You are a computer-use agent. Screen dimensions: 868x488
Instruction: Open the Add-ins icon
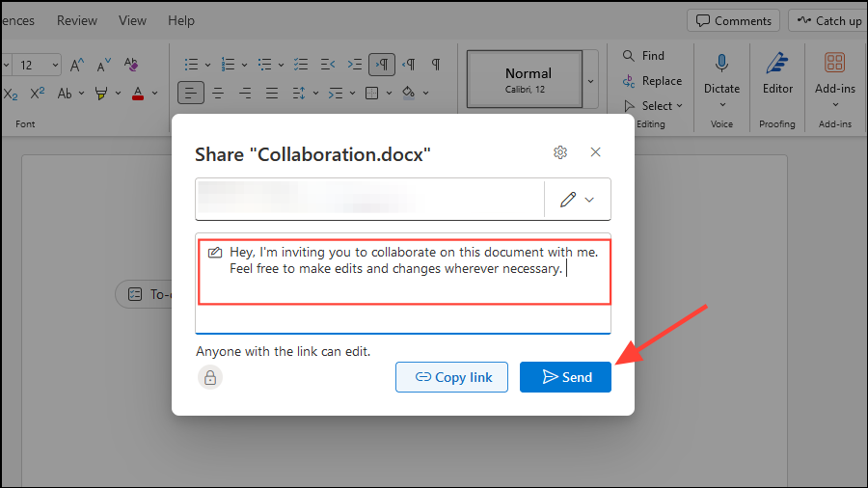(834, 73)
